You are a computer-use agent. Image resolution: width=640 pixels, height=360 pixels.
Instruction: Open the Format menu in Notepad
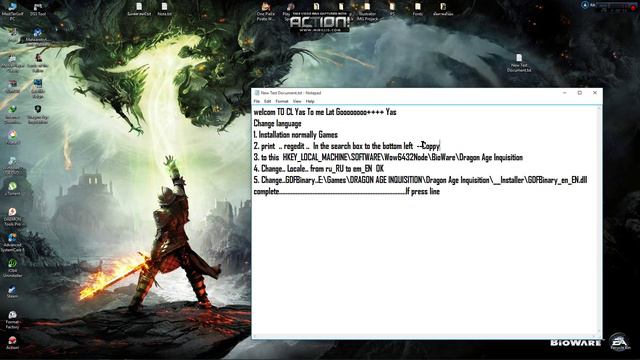pos(282,101)
